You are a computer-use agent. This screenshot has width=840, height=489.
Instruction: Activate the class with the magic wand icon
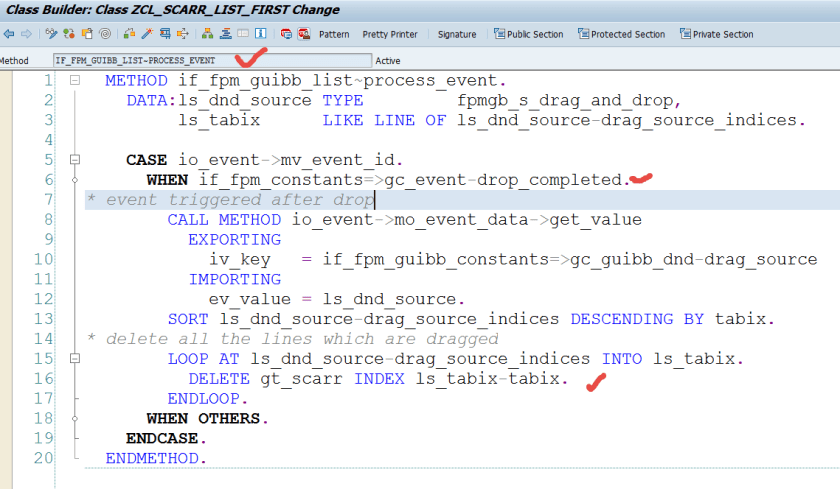click(x=147, y=34)
